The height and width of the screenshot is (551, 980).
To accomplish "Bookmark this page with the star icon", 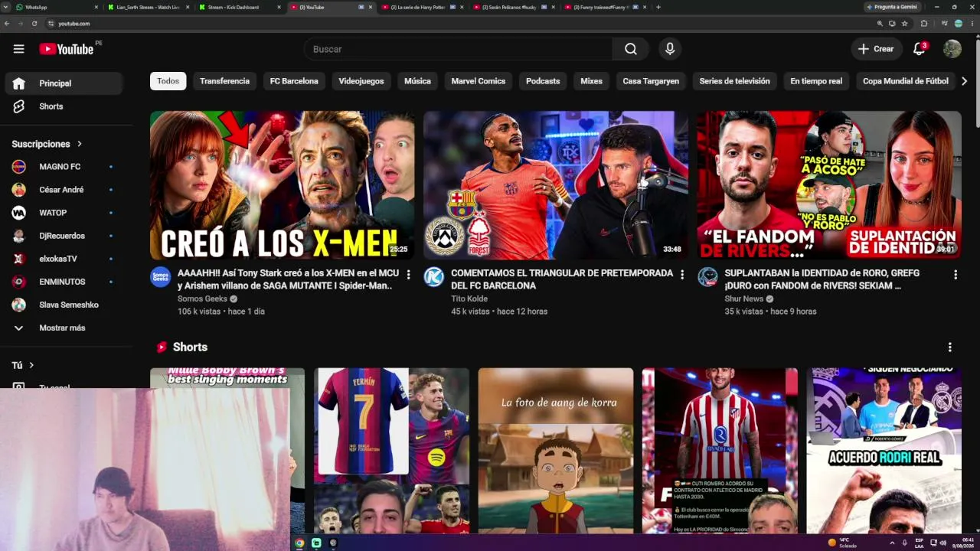I will click(905, 24).
